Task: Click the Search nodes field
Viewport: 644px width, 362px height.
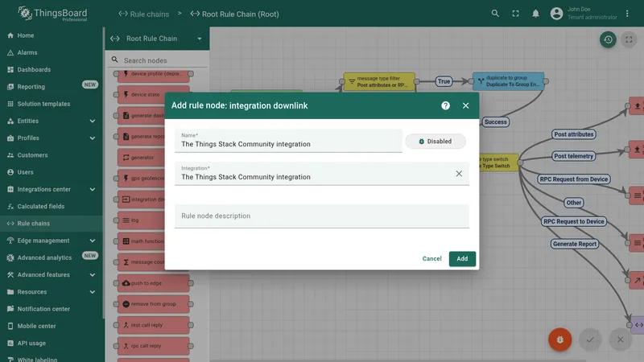Action: [158, 60]
